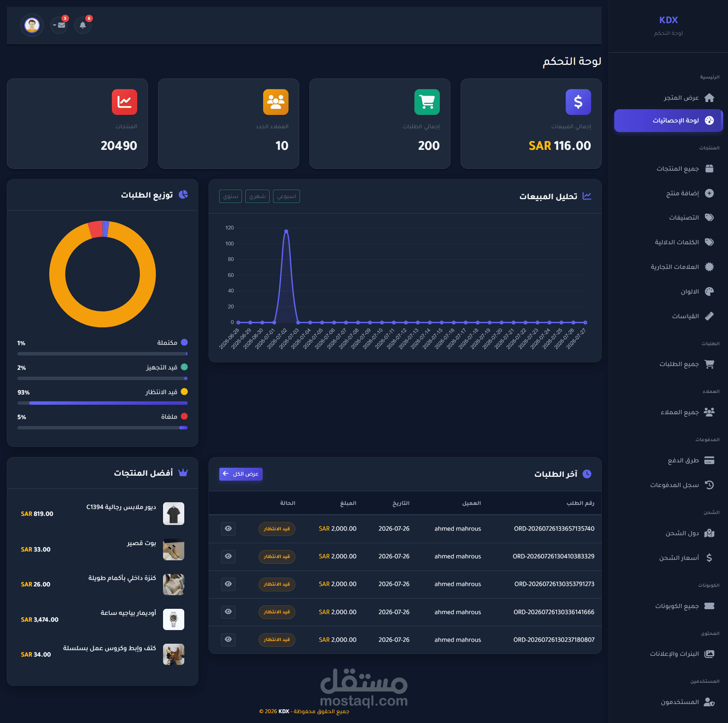Click the sales chart peak point at 2026-07-02
This screenshot has width=728, height=723.
pos(286,231)
